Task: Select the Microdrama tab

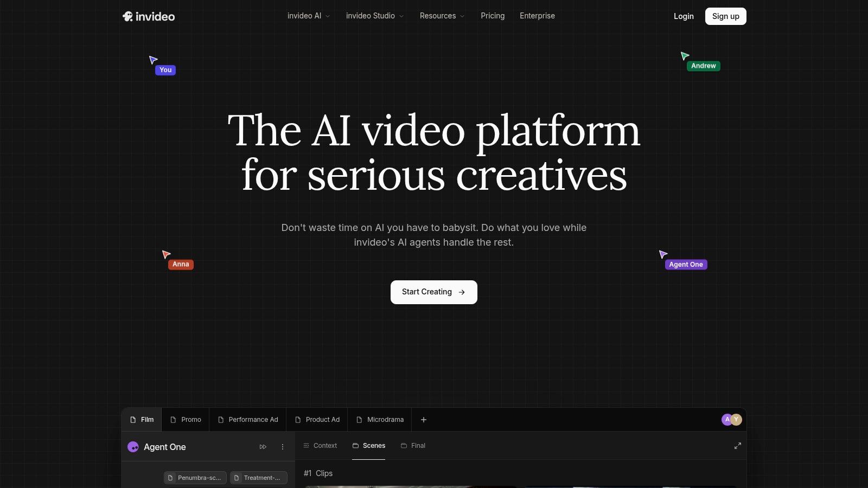Action: click(x=380, y=420)
